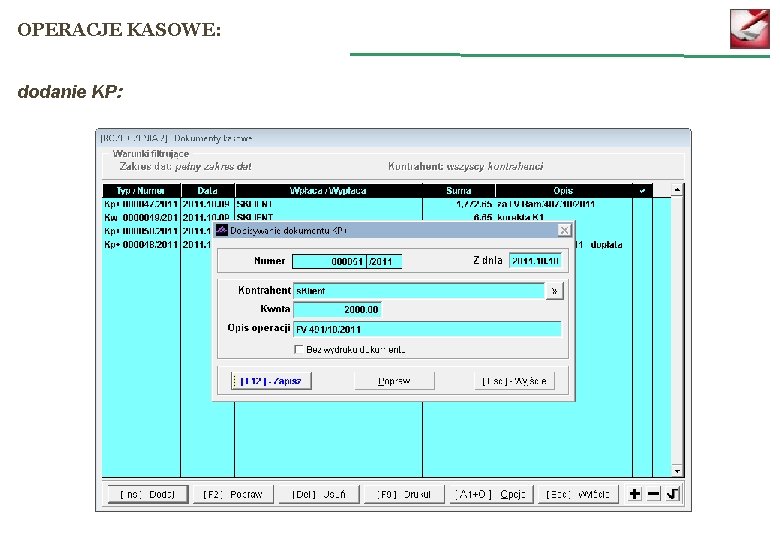Click the minus icon in bottom toolbar
Screen dimensions: 780x540
point(654,494)
